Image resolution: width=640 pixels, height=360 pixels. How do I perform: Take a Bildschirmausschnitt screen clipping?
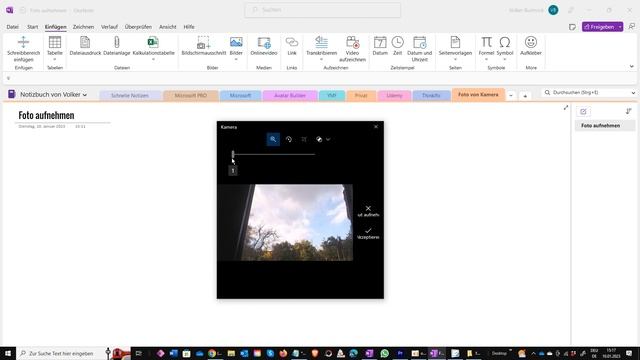pos(203,42)
